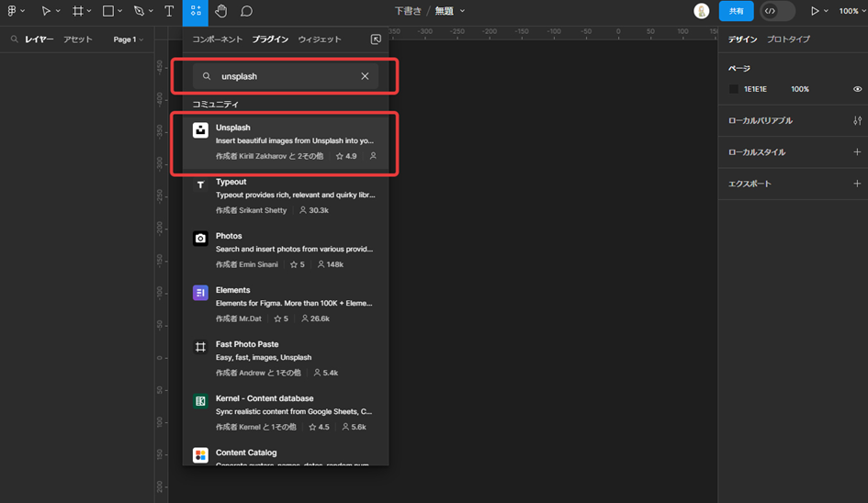Viewport: 868px width, 503px height.
Task: Switch to レイヤー tab
Action: [x=39, y=39]
